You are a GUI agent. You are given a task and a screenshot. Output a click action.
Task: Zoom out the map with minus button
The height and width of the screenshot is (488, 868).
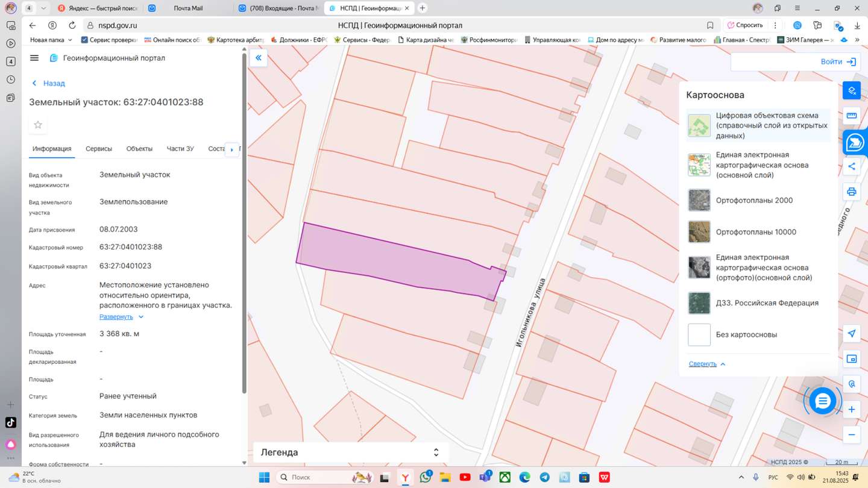[851, 435]
